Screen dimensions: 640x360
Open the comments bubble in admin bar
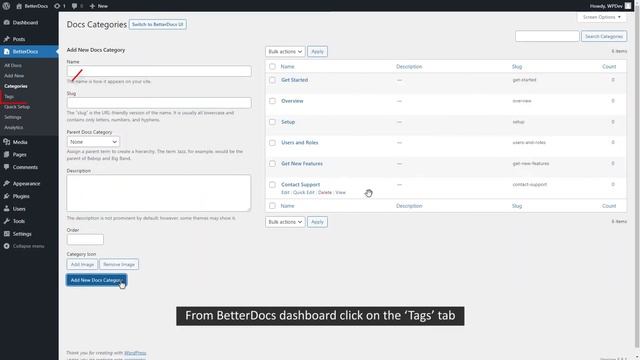(74, 6)
